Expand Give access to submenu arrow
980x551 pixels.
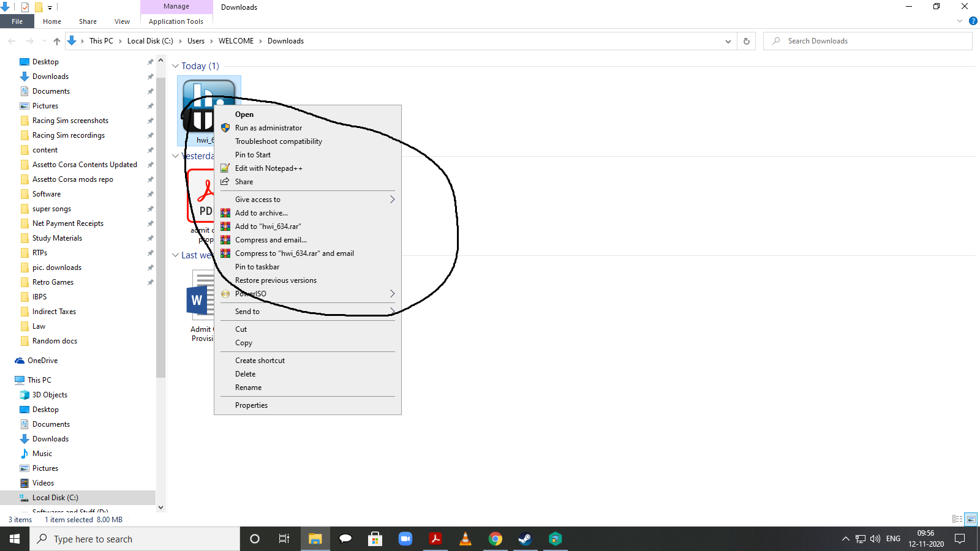(x=393, y=200)
